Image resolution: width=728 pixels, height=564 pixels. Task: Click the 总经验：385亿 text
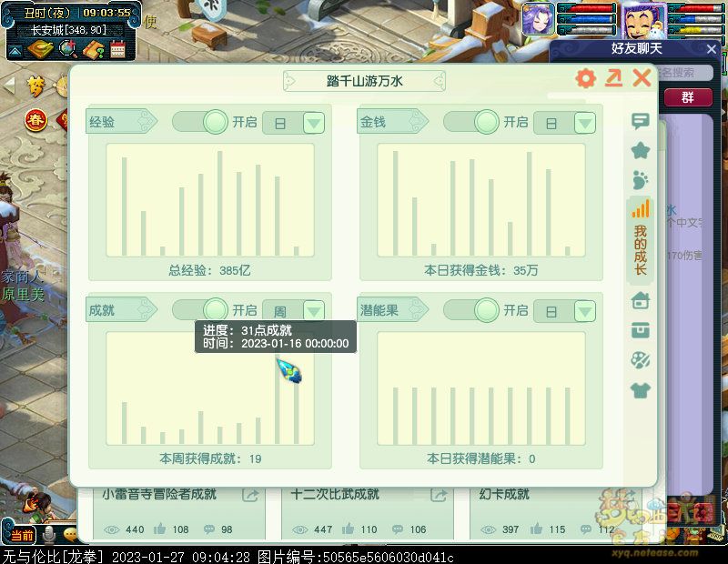click(x=209, y=270)
